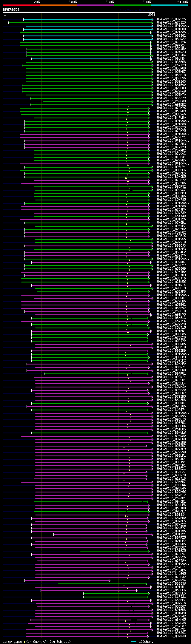This screenshot has height=644, width=191.
Task: Click the red ~20% identity legend segment
Action: pyautogui.click(x=21, y=5)
